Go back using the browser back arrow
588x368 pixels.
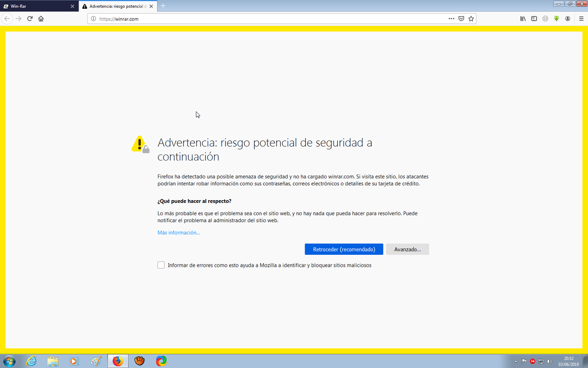7,19
